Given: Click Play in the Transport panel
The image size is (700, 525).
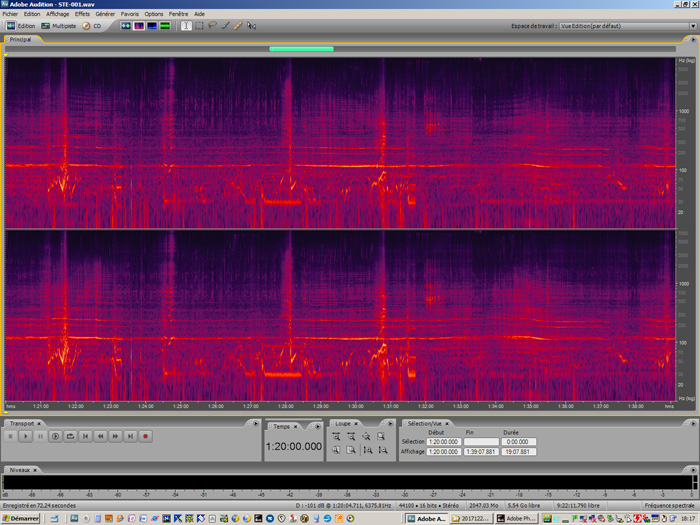Looking at the screenshot, I should [26, 436].
